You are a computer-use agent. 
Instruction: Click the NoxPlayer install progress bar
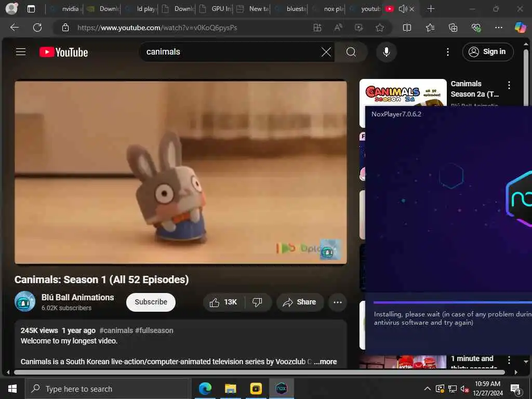(453, 302)
